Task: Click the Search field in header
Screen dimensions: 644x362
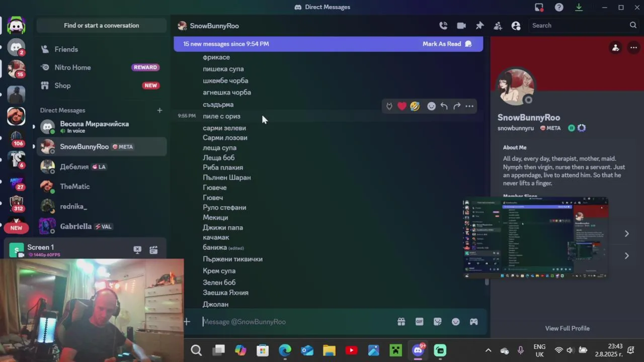Action: (x=584, y=26)
